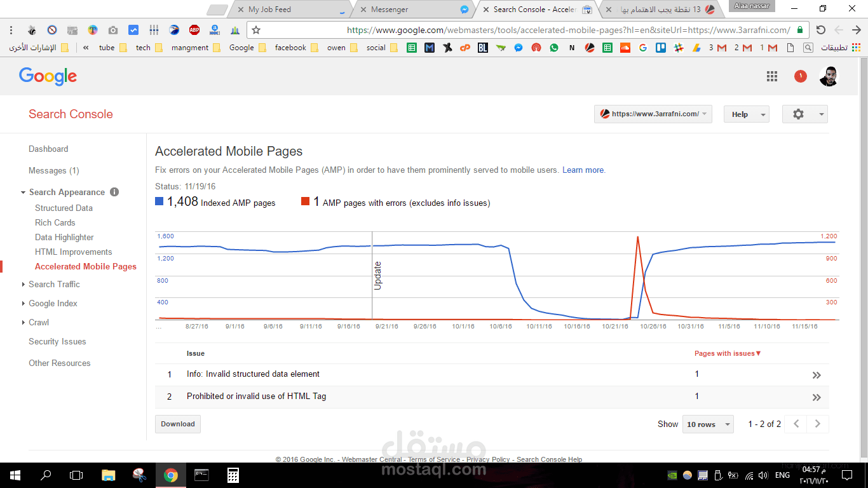Close the Search Console tab
The height and width of the screenshot is (488, 868).
pos(485,10)
